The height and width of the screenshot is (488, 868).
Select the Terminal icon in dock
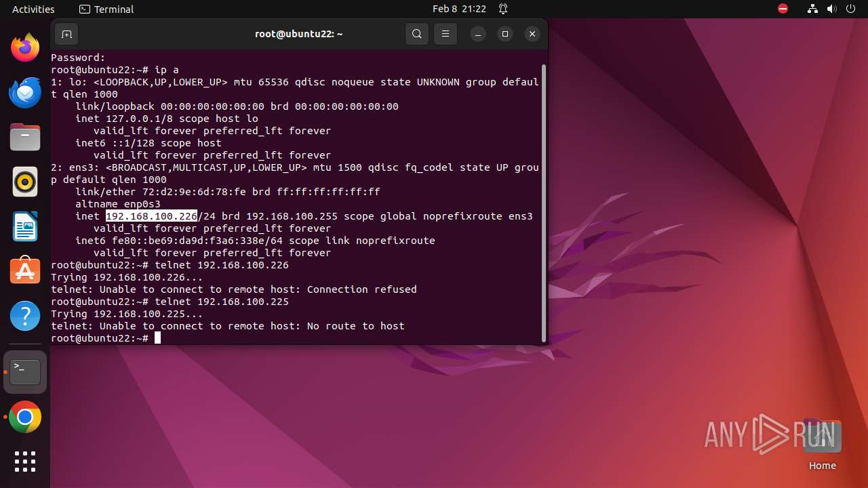tap(25, 372)
